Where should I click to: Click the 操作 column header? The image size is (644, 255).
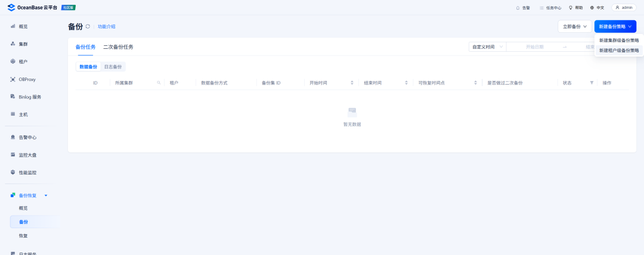pyautogui.click(x=606, y=83)
